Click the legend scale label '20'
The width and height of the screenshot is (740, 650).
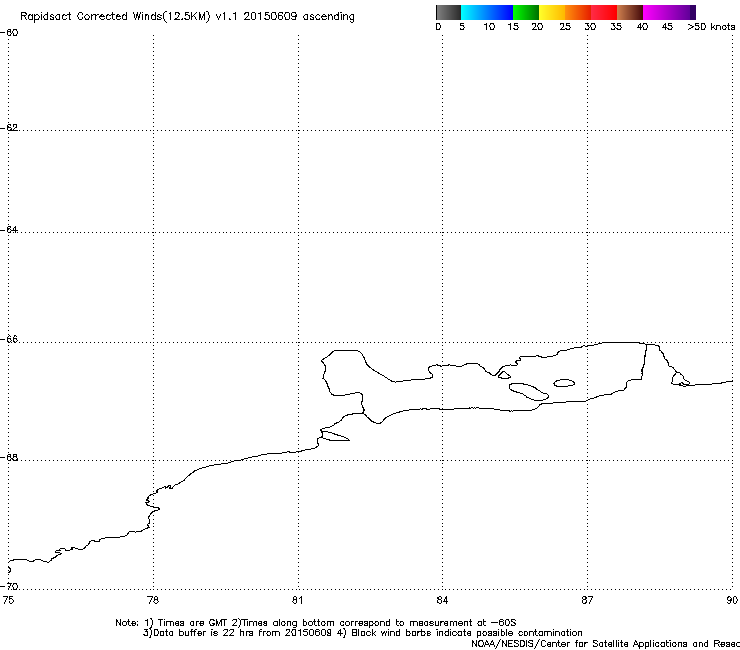[x=537, y=27]
